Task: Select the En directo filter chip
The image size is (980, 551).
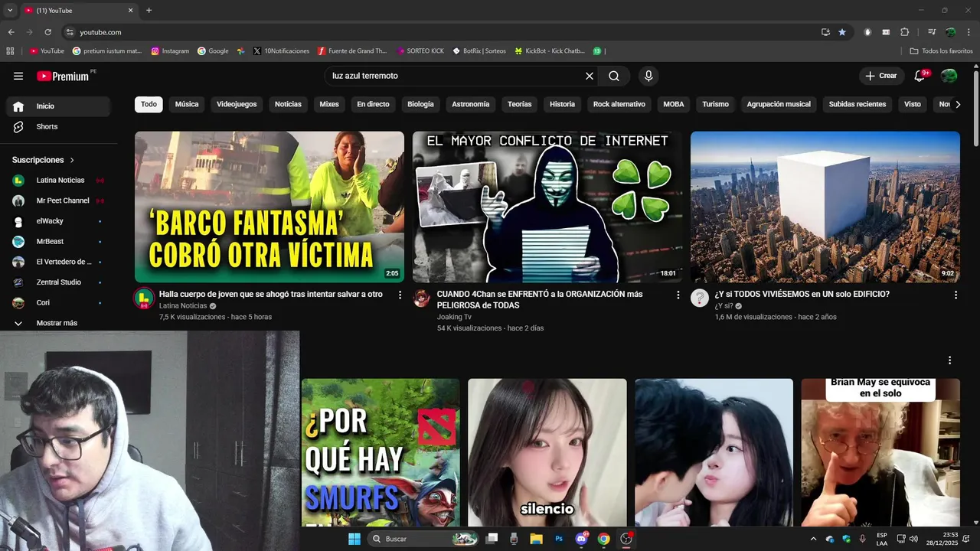Action: 373,104
